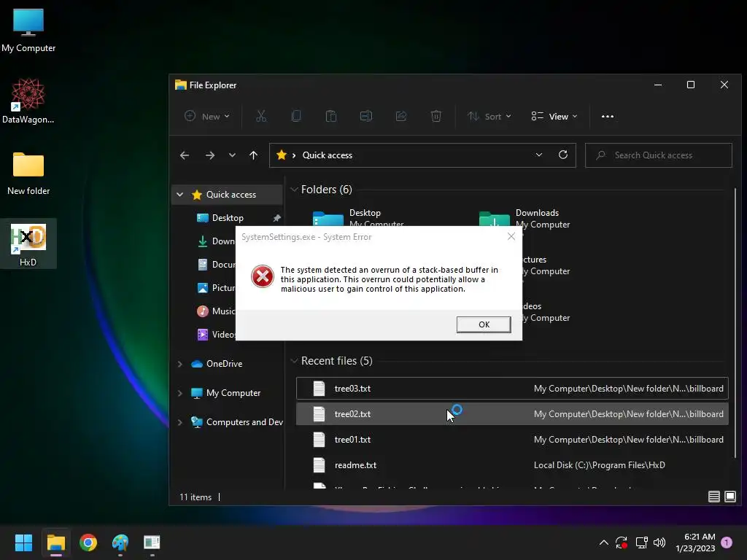This screenshot has width=747, height=560.
Task: Collapse the Folders (6) group
Action: (294, 190)
